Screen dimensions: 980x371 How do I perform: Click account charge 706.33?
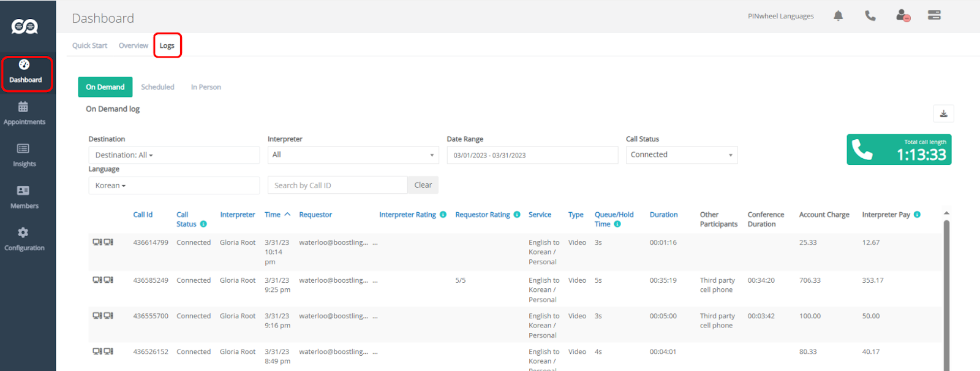810,280
